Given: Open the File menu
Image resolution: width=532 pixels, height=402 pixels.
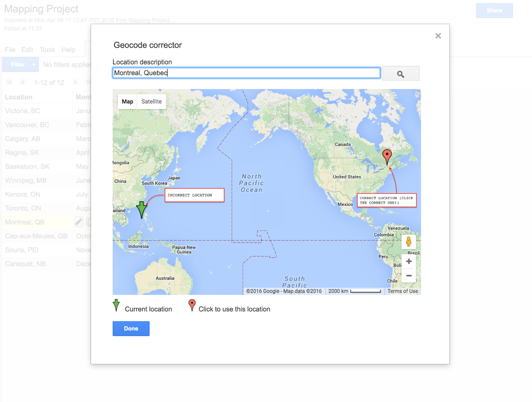Looking at the screenshot, I should [10, 50].
